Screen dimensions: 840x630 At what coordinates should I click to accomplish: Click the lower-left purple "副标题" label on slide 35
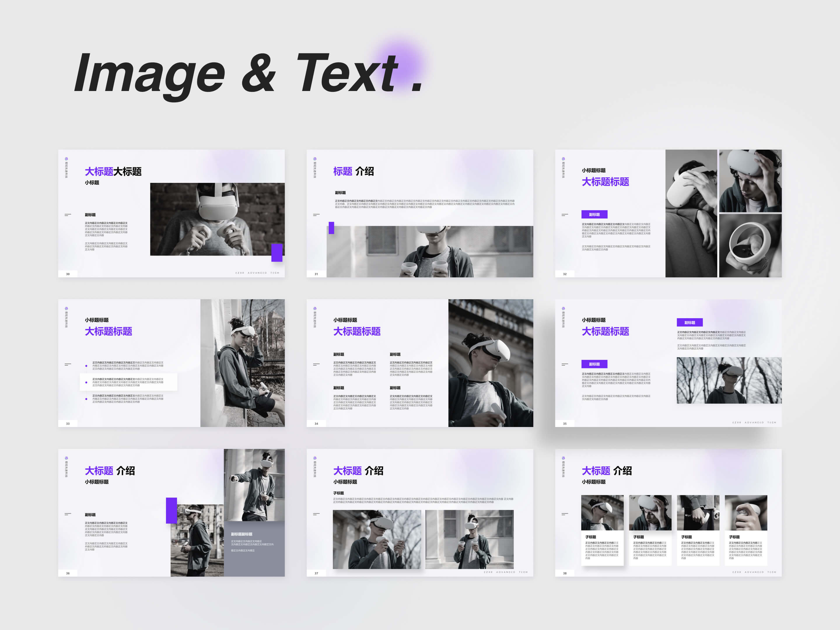pos(594,364)
